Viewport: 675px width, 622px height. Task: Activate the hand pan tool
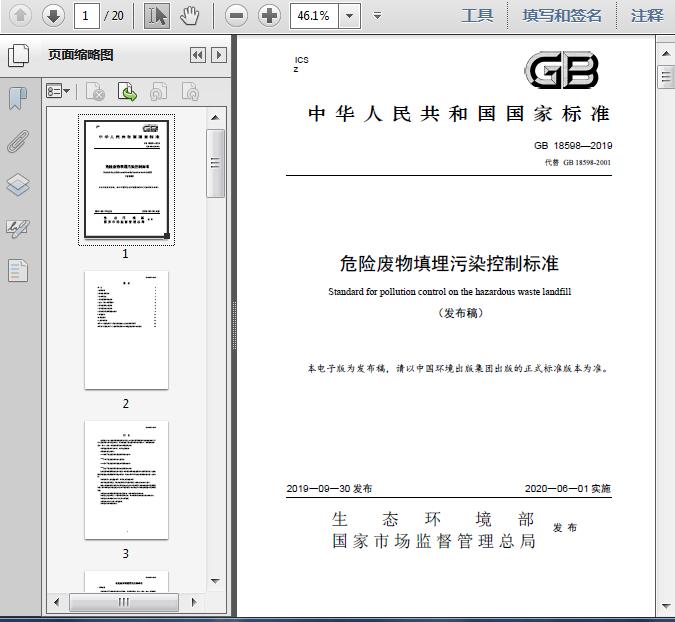click(189, 16)
